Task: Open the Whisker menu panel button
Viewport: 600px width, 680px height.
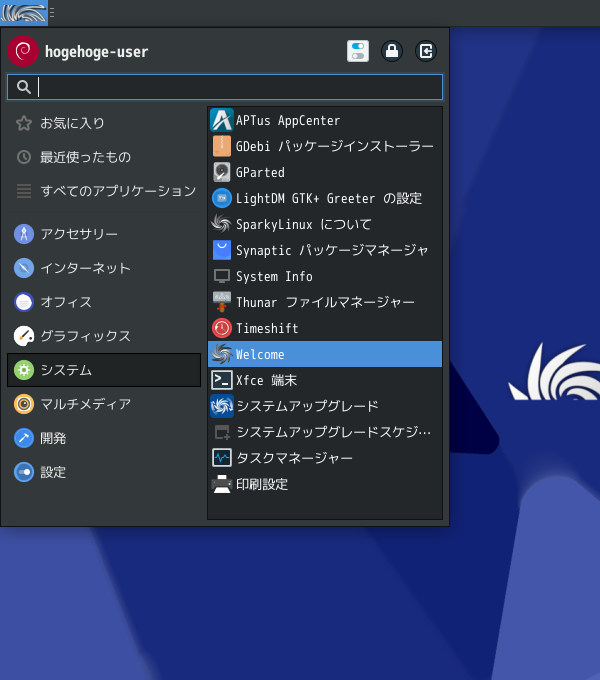Action: point(24,13)
